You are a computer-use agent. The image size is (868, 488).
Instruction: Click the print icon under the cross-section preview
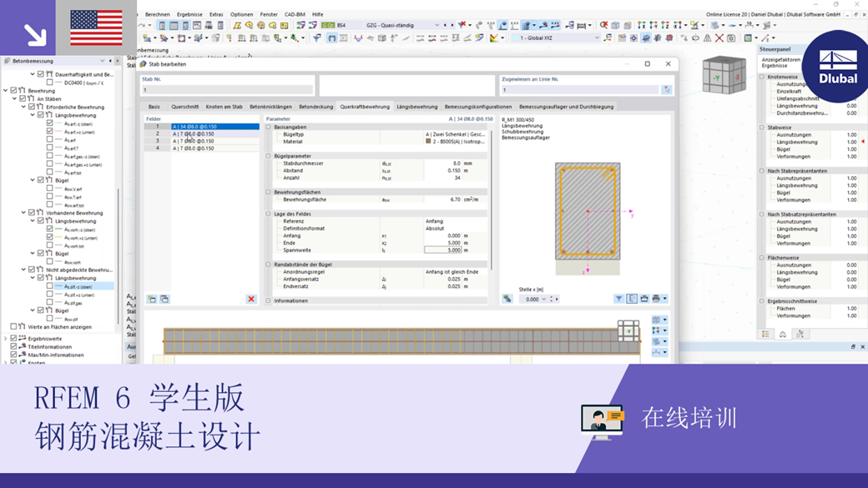(656, 299)
